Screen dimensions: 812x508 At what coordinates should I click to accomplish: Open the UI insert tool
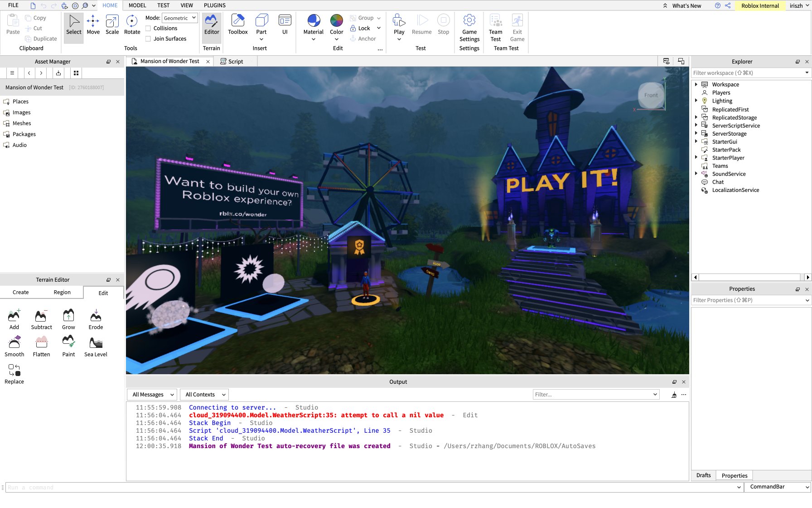(285, 25)
